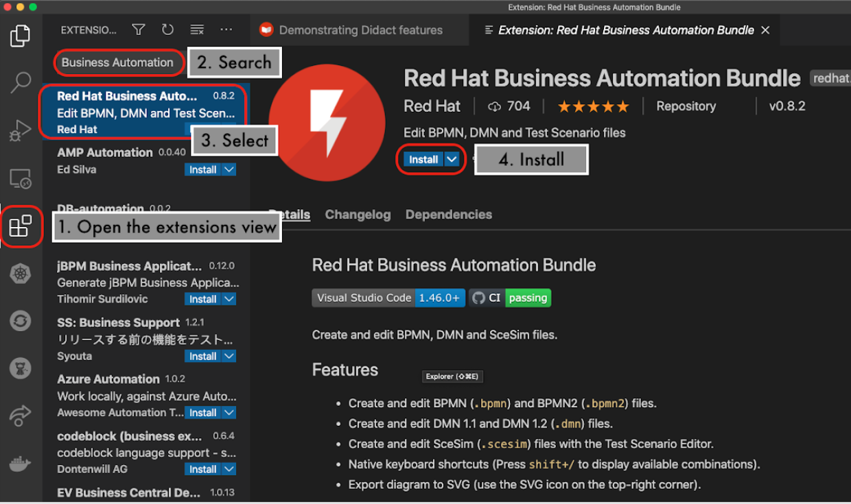Open the Dependencies tab

click(x=449, y=215)
